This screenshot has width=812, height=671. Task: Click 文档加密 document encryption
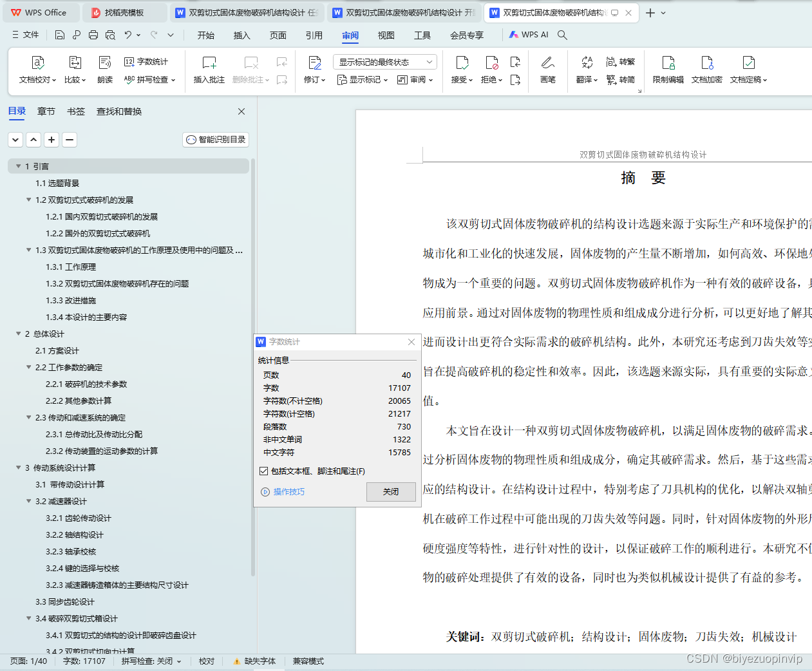(707, 70)
